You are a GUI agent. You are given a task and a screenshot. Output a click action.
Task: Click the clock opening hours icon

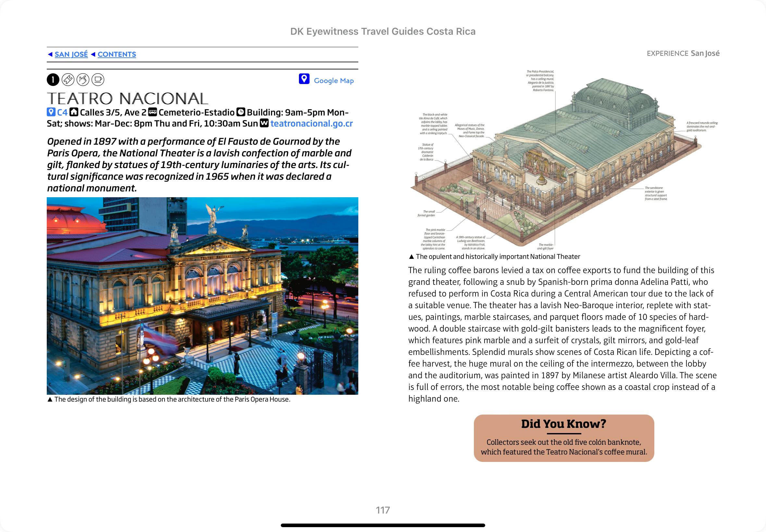click(x=241, y=112)
